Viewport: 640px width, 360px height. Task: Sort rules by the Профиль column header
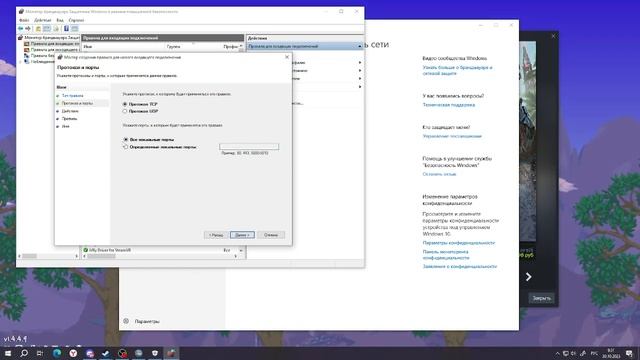point(231,47)
